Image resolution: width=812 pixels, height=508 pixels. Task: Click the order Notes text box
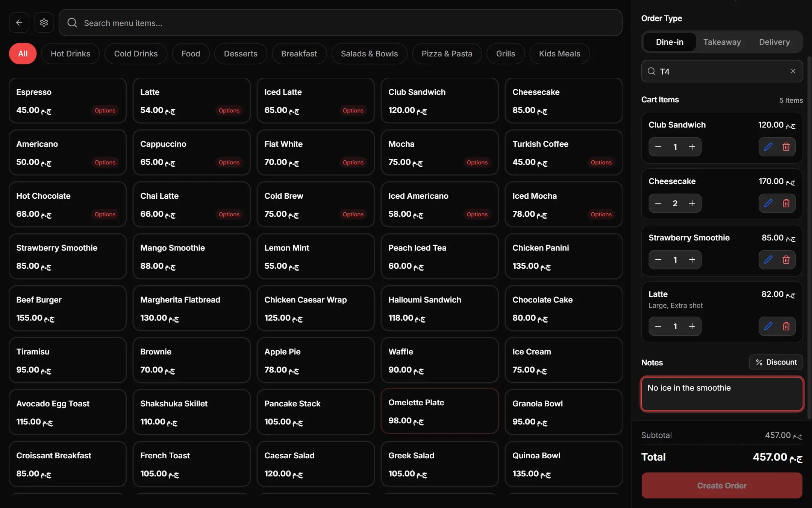tap(722, 394)
